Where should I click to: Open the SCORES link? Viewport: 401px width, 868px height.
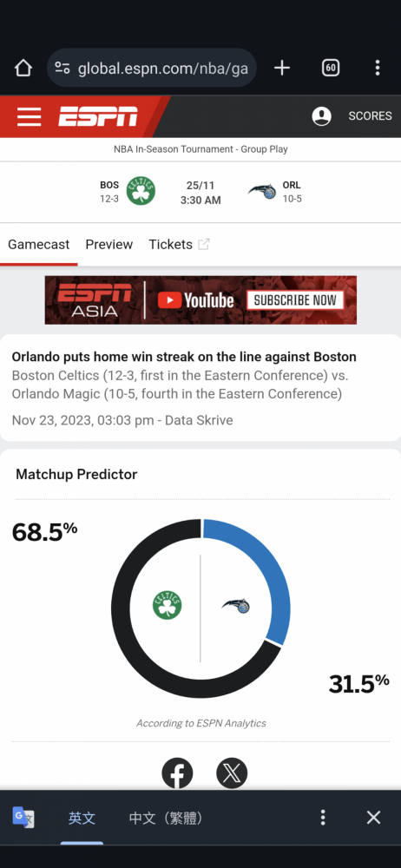(x=370, y=116)
